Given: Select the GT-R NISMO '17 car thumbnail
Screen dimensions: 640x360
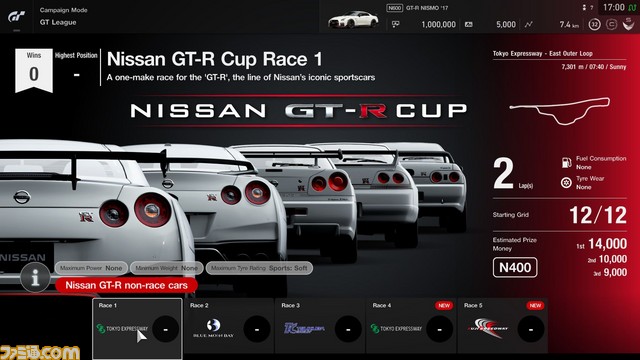Looking at the screenshot, I should click(353, 19).
